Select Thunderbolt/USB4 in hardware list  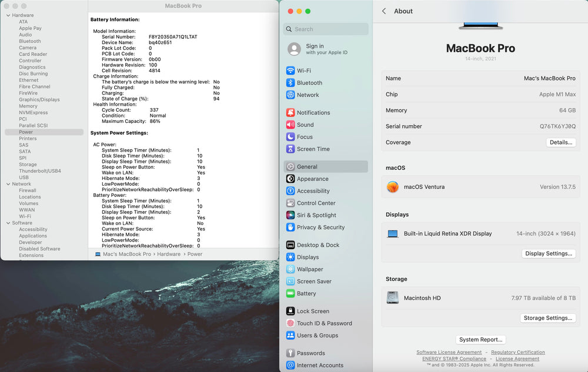(x=39, y=171)
